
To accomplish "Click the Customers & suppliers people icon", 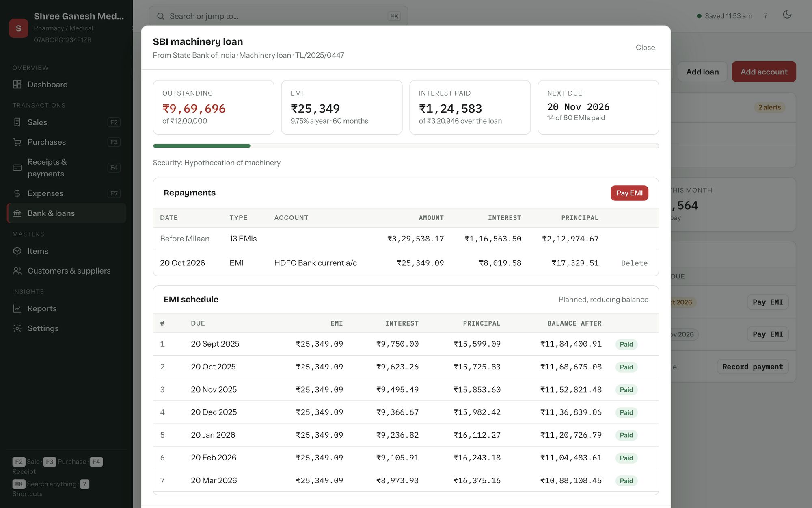I will 17,271.
